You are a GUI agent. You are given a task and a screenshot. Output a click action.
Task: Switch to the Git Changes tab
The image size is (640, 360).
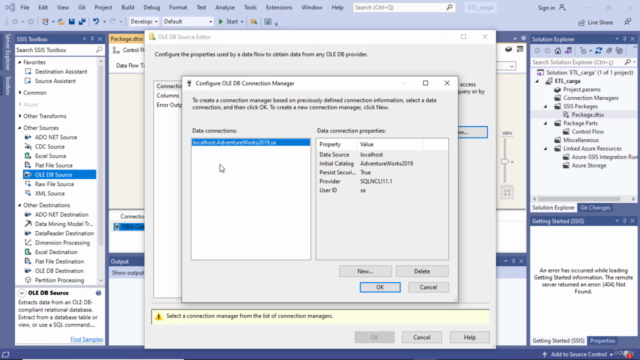click(595, 208)
